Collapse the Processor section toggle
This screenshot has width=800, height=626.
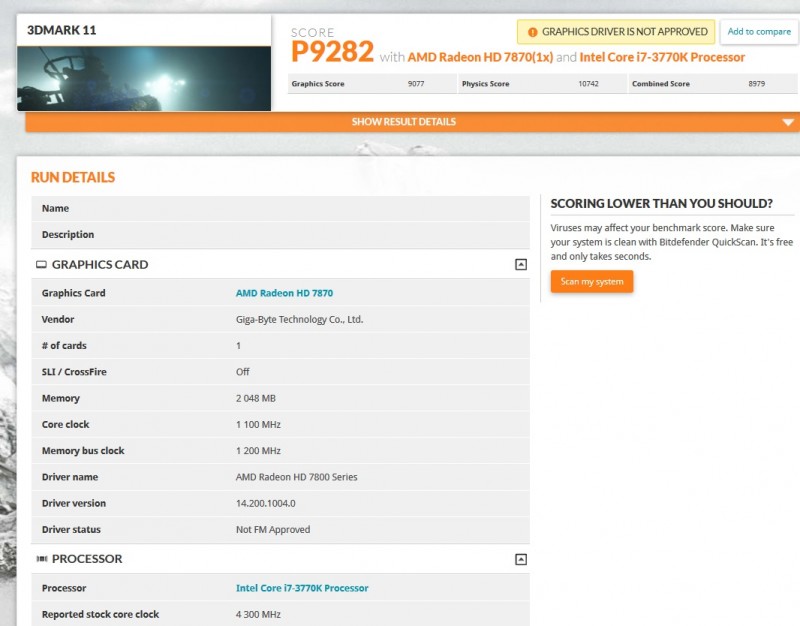point(520,559)
